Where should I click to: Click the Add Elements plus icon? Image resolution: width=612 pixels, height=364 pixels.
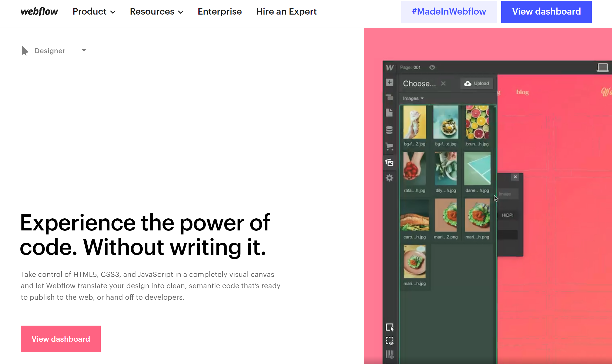coord(390,82)
